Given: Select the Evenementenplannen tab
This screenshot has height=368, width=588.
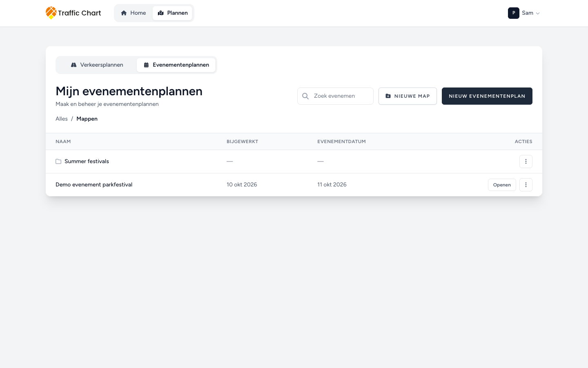Looking at the screenshot, I should (176, 65).
